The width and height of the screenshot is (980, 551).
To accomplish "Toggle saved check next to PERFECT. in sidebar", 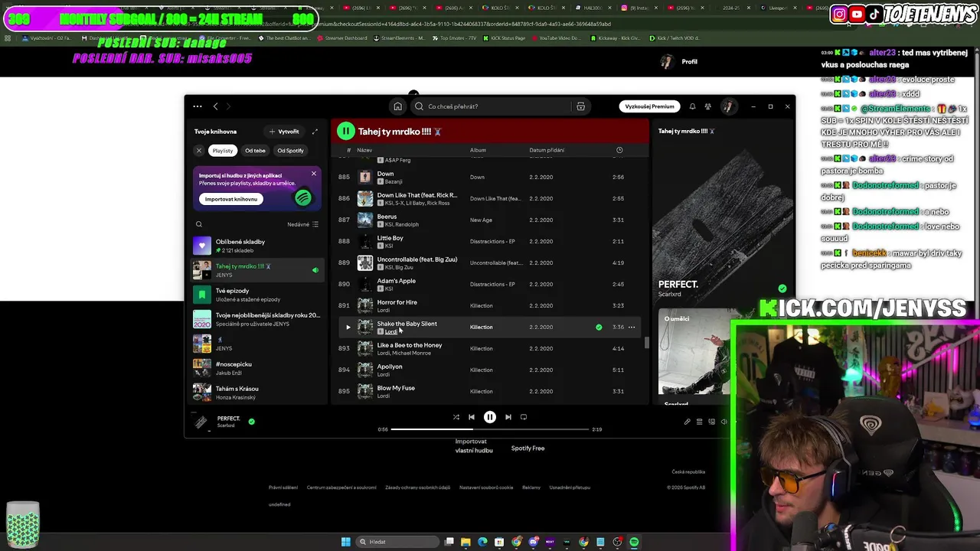I will (782, 289).
